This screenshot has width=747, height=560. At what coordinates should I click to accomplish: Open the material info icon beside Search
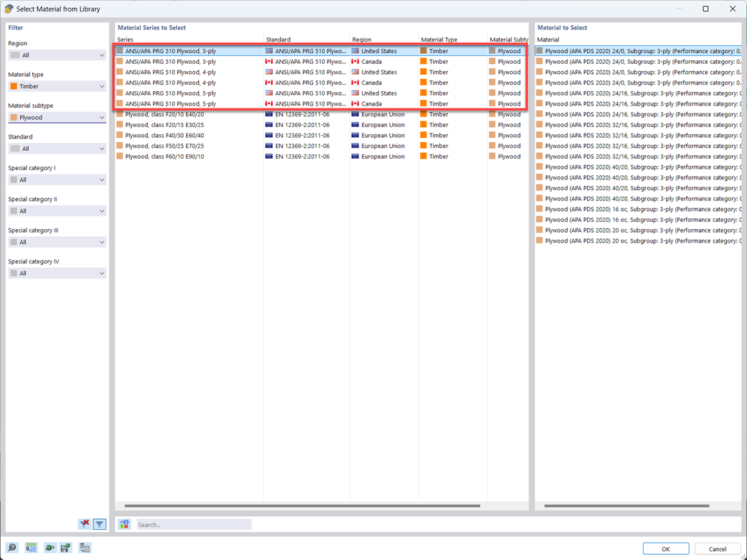(x=124, y=524)
